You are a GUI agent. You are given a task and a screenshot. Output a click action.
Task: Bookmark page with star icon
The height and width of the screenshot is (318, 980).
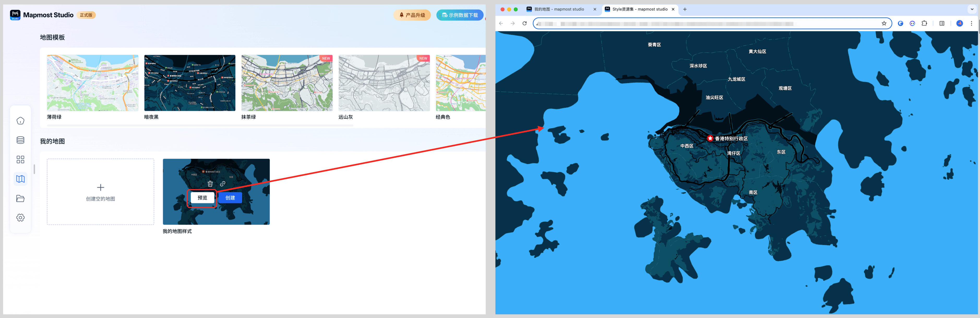[884, 23]
